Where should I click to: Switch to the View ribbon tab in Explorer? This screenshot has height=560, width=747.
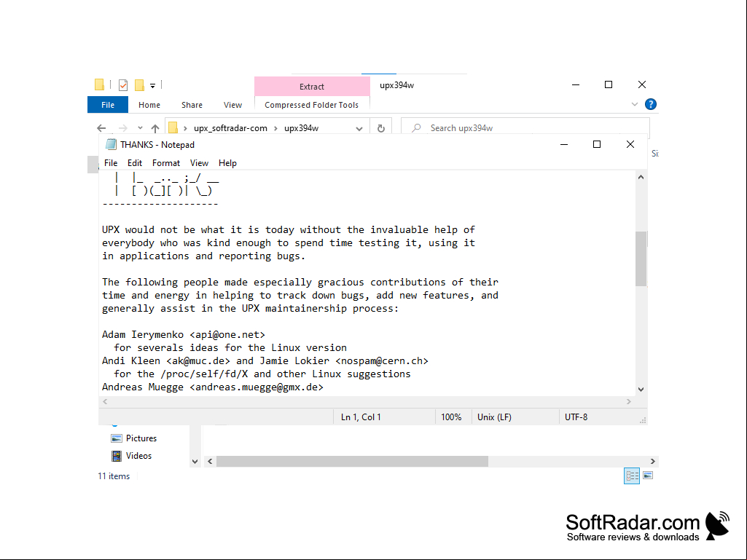tap(232, 105)
